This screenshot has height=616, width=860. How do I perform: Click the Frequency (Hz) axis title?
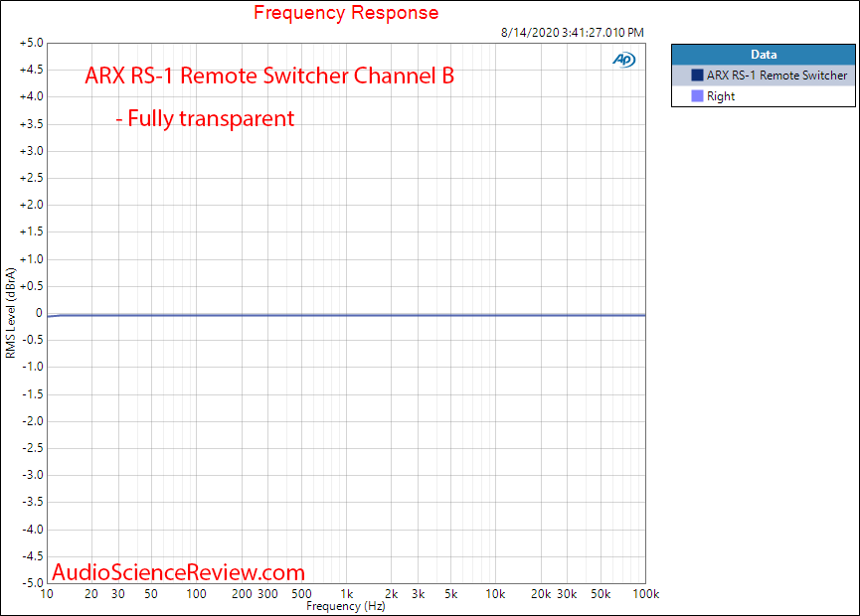346,606
